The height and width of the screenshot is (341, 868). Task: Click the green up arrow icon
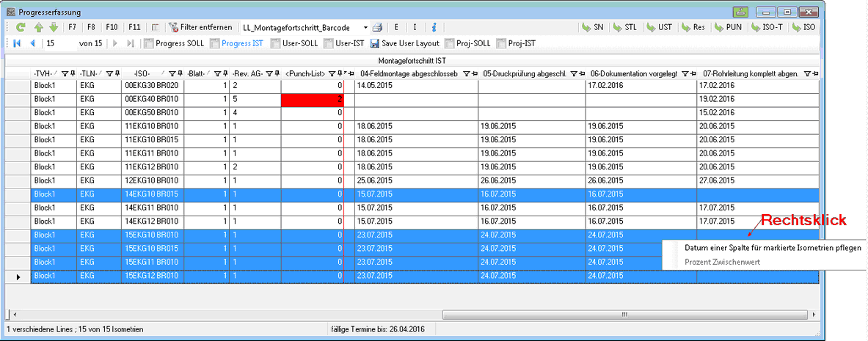click(x=39, y=27)
